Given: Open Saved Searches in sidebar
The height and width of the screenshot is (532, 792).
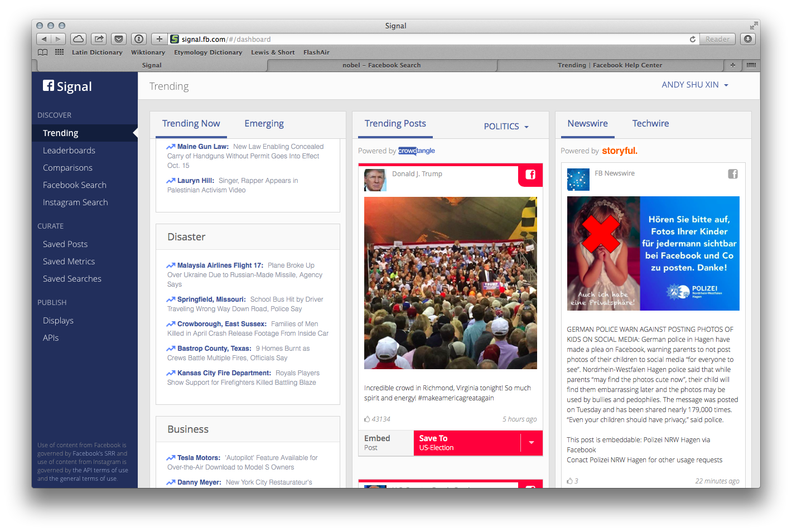Looking at the screenshot, I should pyautogui.click(x=72, y=279).
